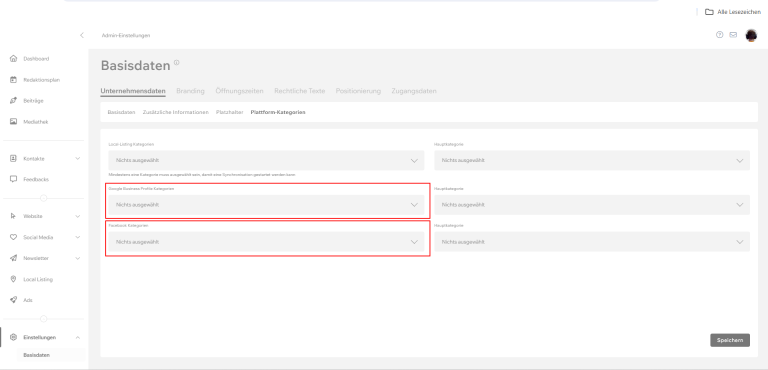Open the Plattform-Kategorien sub-tab

pyautogui.click(x=278, y=112)
